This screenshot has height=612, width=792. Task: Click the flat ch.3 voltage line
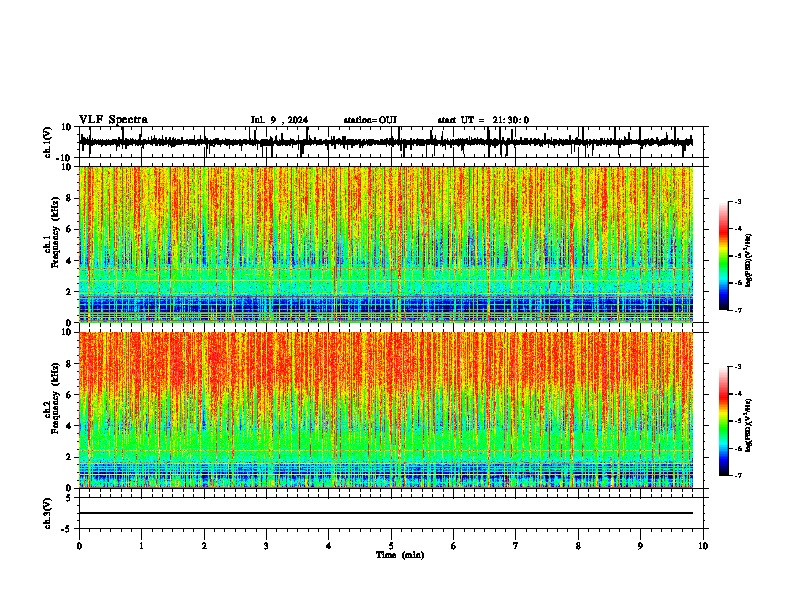[386, 513]
